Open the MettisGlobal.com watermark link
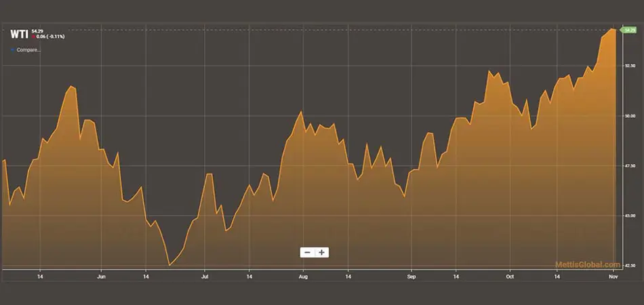Viewport: 644px width, 305px height. [587, 265]
